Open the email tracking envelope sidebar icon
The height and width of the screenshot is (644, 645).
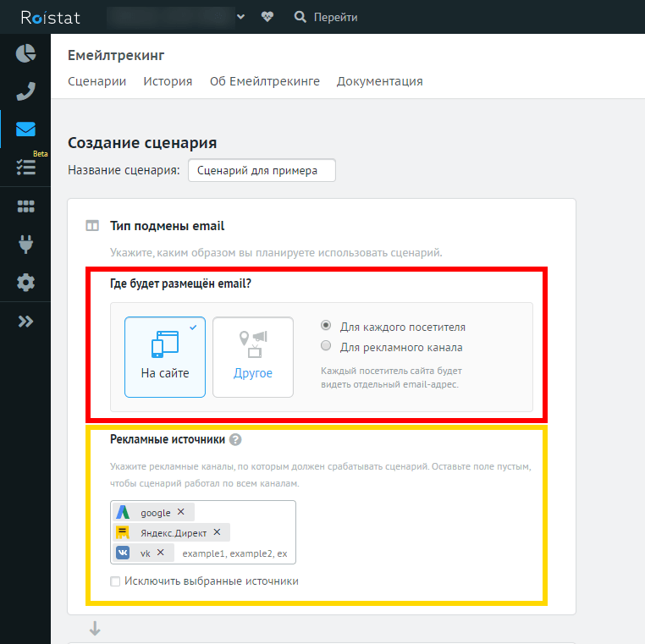(25, 129)
